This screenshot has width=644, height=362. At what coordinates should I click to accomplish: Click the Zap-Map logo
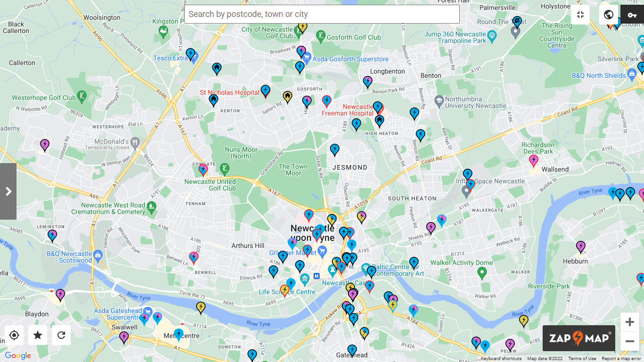(x=578, y=338)
